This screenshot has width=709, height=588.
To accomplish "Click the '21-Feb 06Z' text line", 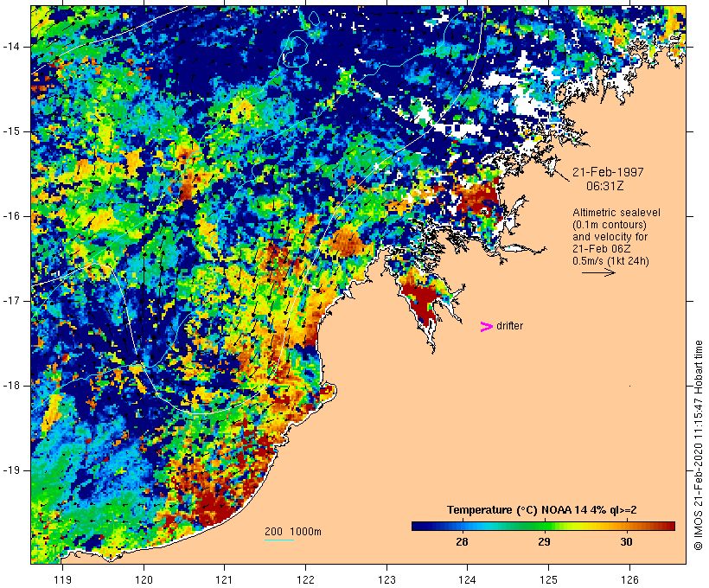I will (x=602, y=249).
